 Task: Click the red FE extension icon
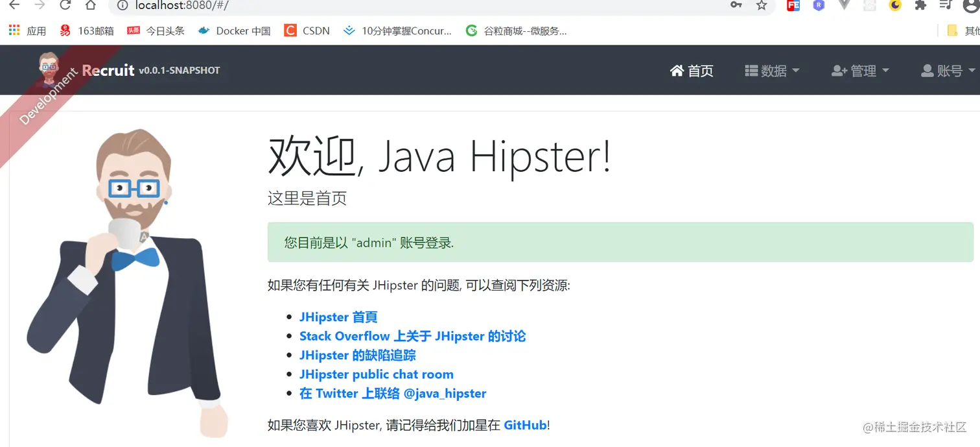[x=793, y=5]
